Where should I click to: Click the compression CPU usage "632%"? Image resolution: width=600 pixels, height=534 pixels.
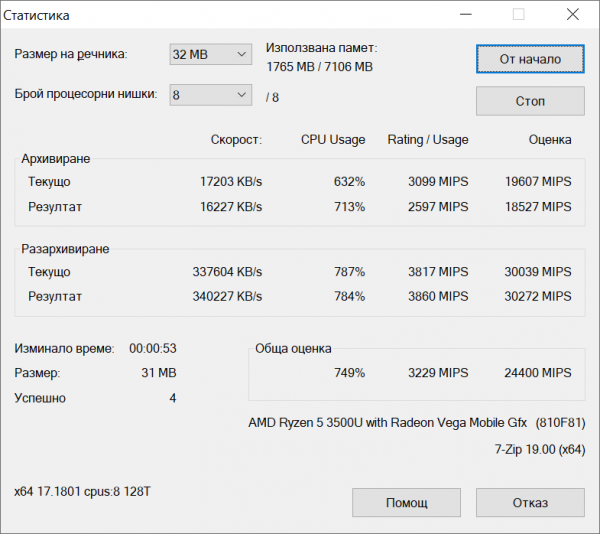pos(349,181)
